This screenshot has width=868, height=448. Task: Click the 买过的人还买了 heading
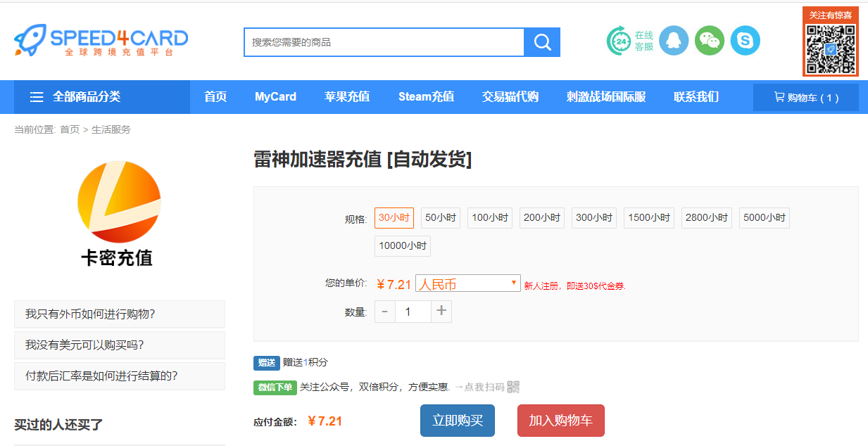[x=58, y=425]
